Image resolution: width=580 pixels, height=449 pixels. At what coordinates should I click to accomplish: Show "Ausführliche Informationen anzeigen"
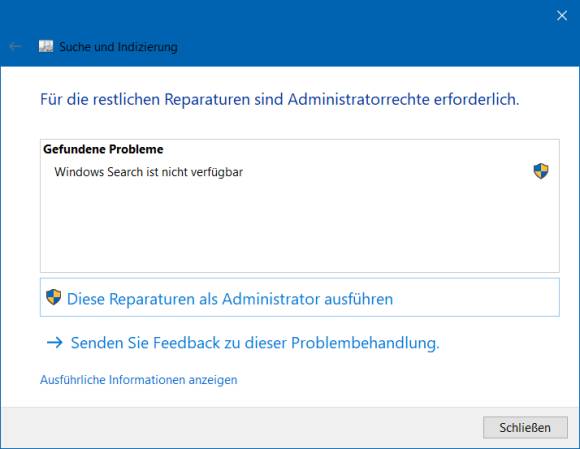click(139, 380)
